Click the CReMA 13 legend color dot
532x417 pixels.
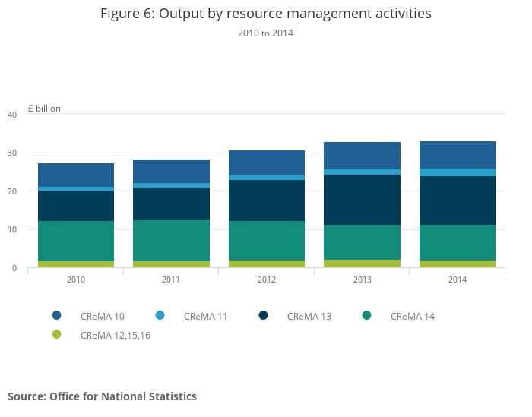(263, 315)
